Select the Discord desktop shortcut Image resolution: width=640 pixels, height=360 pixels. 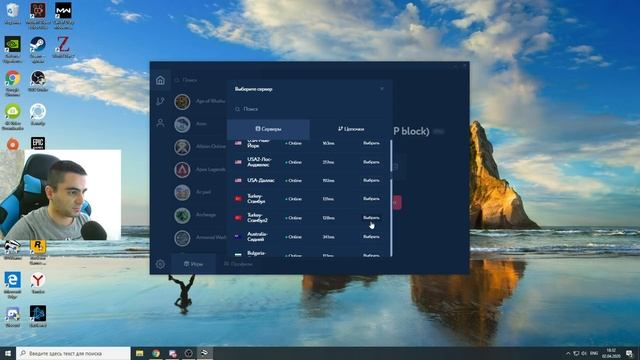[13, 317]
